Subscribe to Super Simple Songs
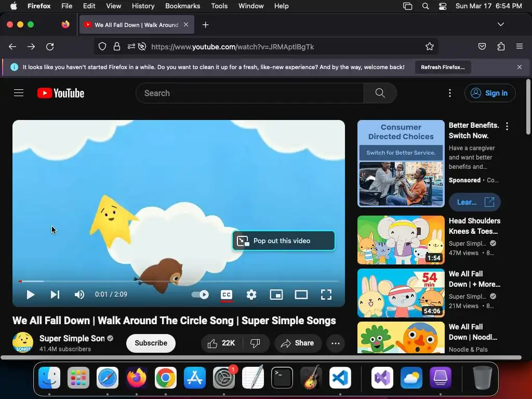Viewport: 532px width, 399px height. pos(151,343)
